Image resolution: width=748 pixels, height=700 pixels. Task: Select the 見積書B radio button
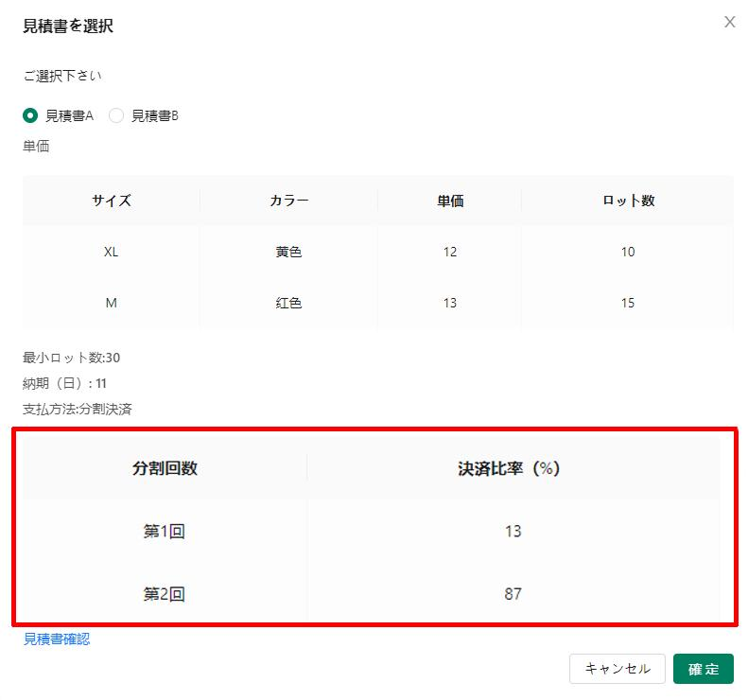click(117, 115)
